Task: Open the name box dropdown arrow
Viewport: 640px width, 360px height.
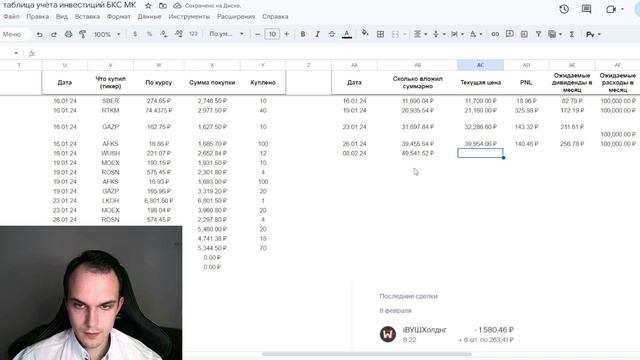Action: (16, 53)
